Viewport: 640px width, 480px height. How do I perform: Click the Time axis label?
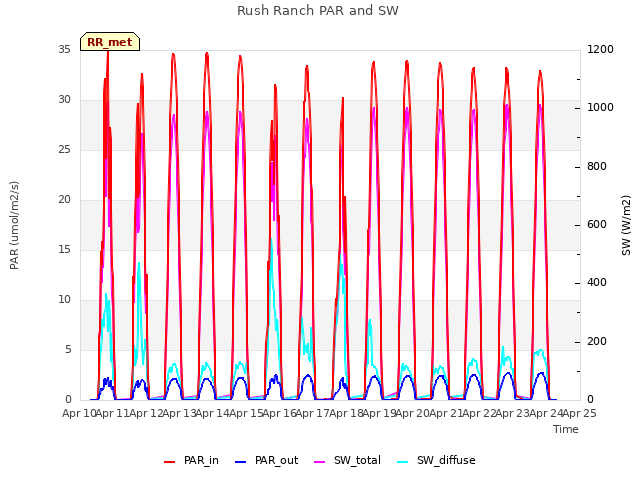566,429
